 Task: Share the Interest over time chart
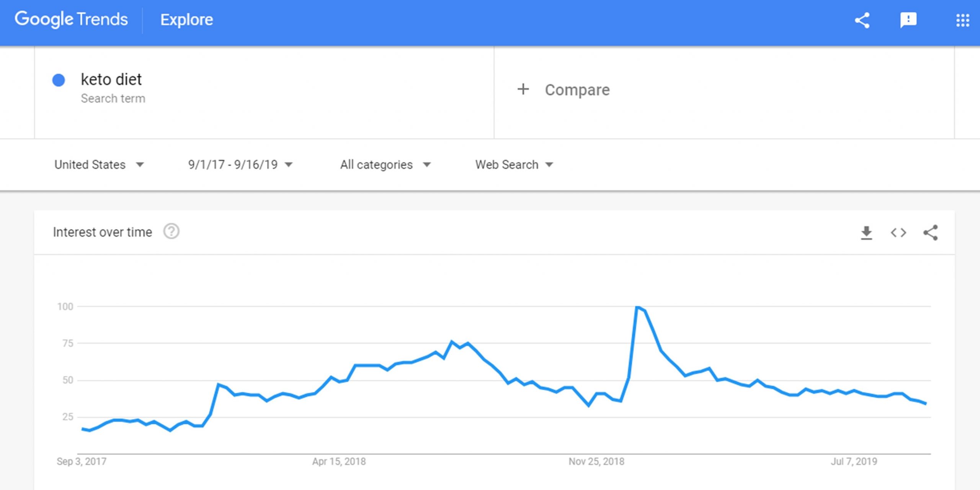(x=930, y=233)
